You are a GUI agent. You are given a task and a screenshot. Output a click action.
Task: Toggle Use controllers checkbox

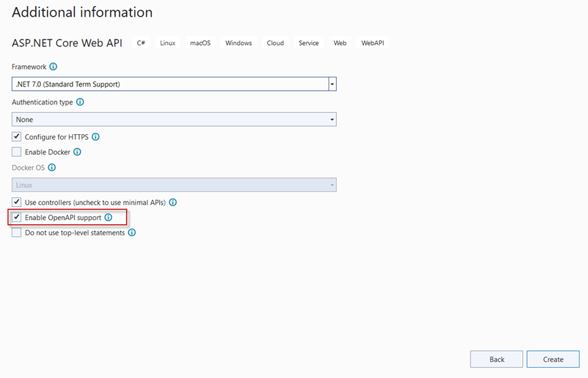(x=17, y=202)
